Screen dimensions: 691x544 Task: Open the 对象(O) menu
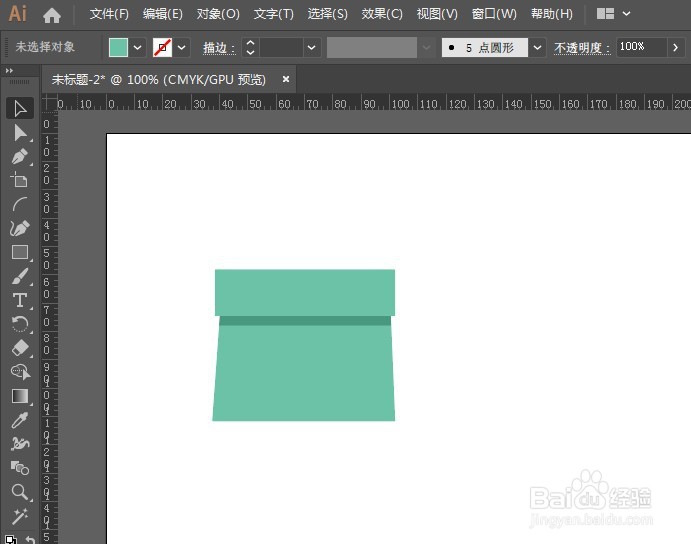click(218, 14)
